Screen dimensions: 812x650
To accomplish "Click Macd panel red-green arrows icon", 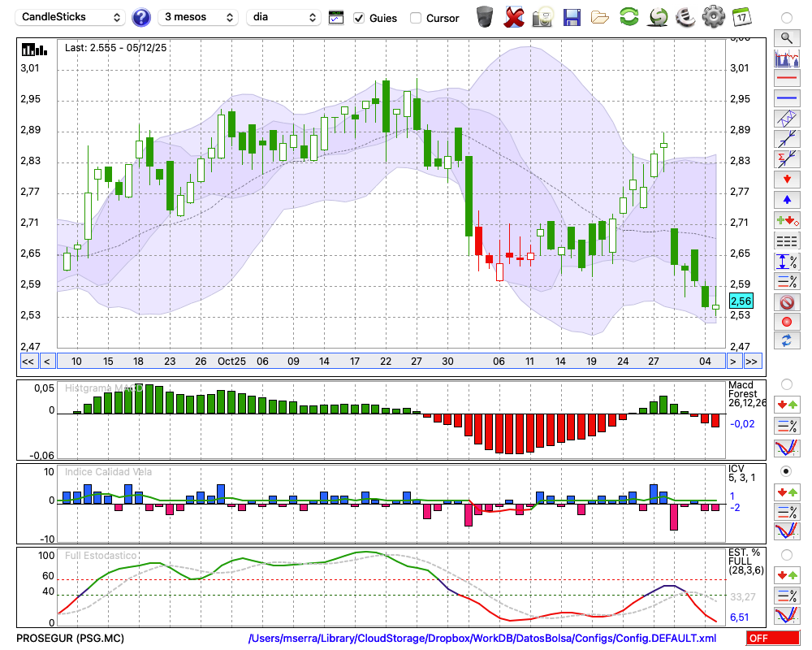I will [x=787, y=405].
